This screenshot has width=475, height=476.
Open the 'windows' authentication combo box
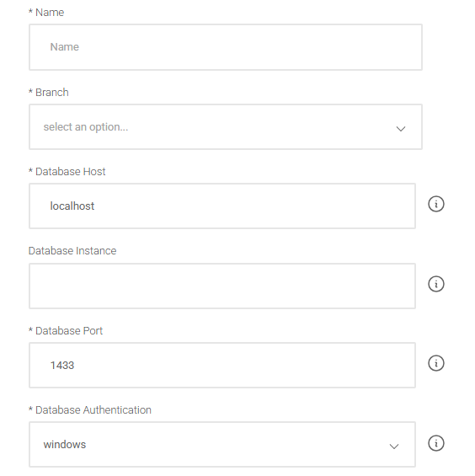[x=222, y=445]
